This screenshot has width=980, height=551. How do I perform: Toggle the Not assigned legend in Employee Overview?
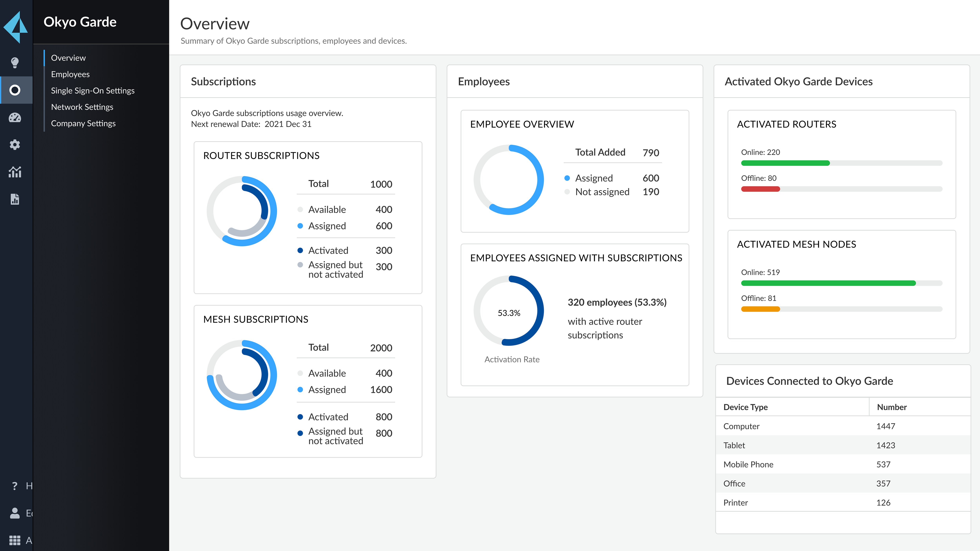tap(602, 192)
